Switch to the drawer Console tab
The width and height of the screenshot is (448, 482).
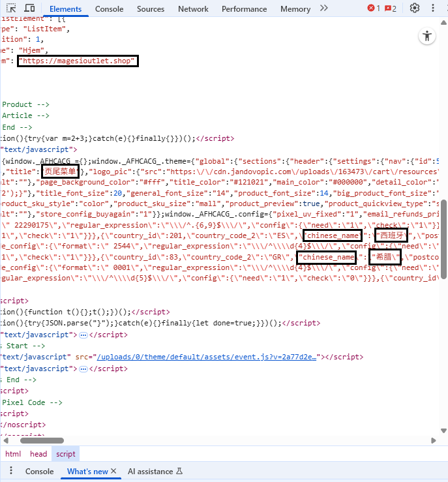[39, 472]
